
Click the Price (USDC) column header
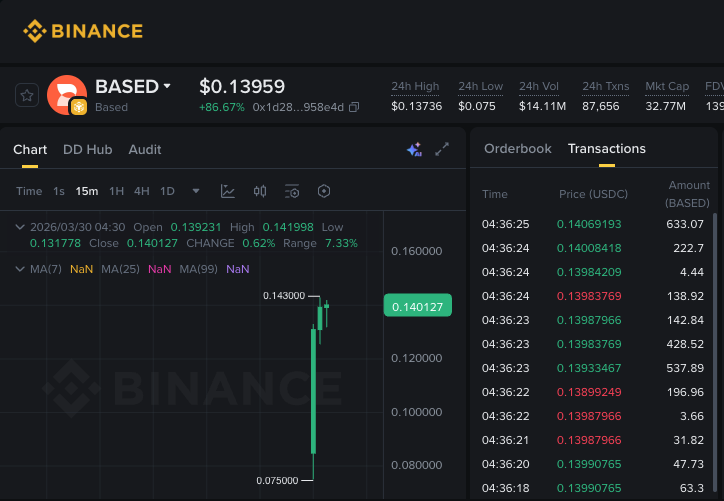[x=593, y=194]
